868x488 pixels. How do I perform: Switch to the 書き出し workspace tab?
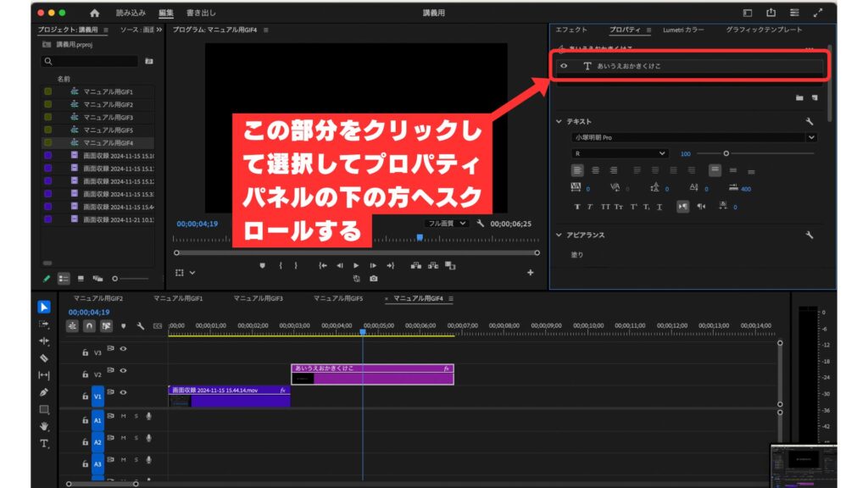tap(201, 13)
